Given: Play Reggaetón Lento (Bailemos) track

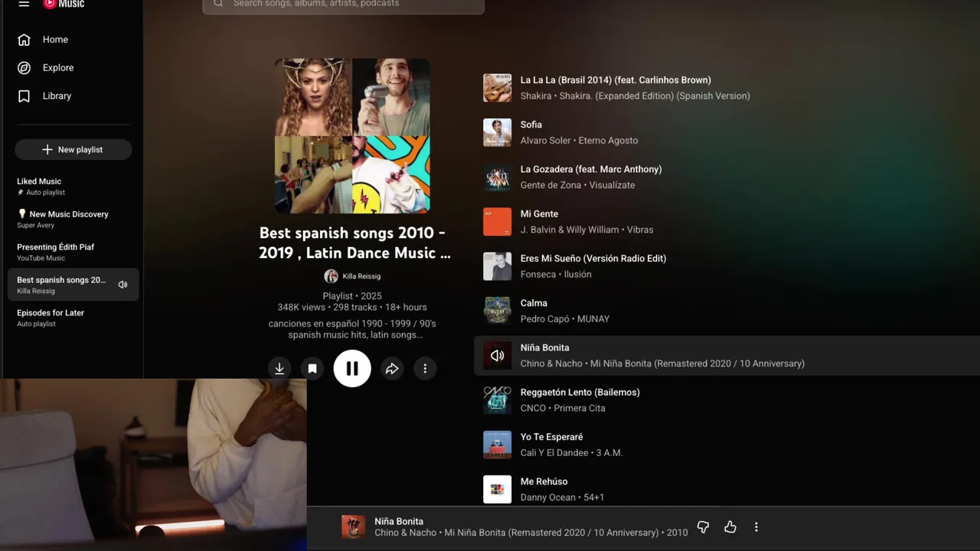Looking at the screenshot, I should tap(580, 393).
